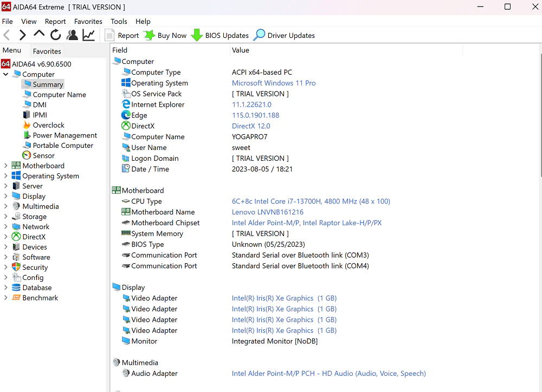The image size is (542, 392).
Task: Click the Storage drive icon in sidebar
Action: pyautogui.click(x=16, y=217)
